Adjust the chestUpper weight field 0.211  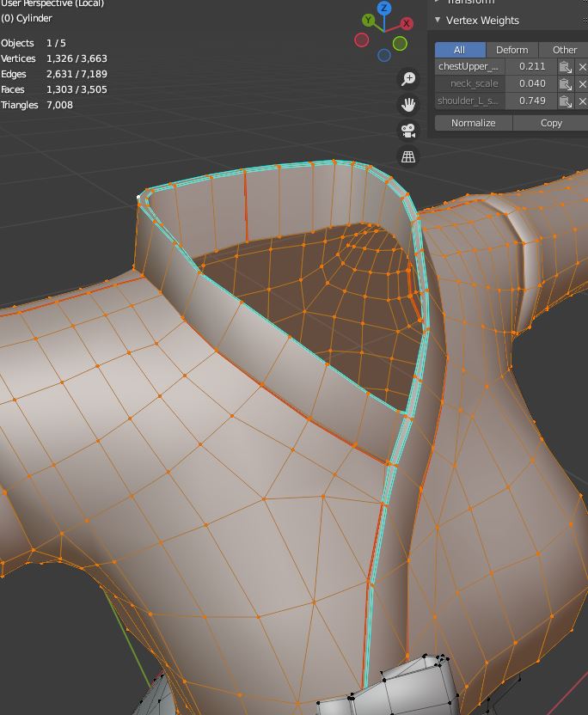click(531, 66)
